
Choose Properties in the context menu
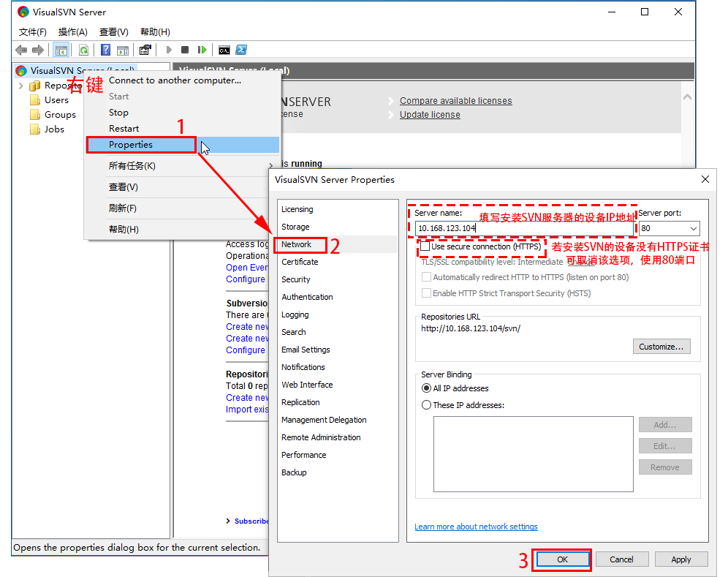point(183,145)
